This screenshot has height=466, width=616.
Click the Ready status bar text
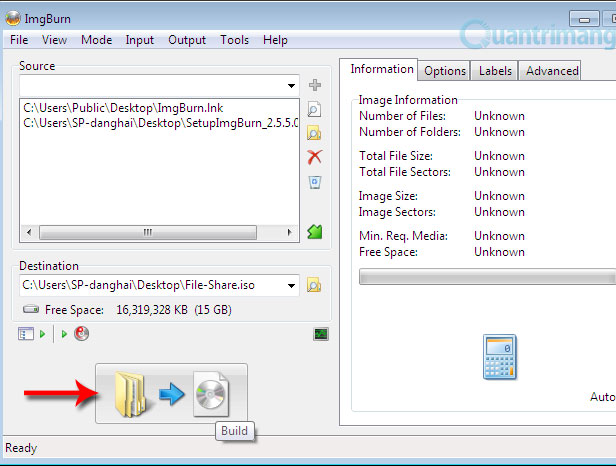[x=21, y=448]
